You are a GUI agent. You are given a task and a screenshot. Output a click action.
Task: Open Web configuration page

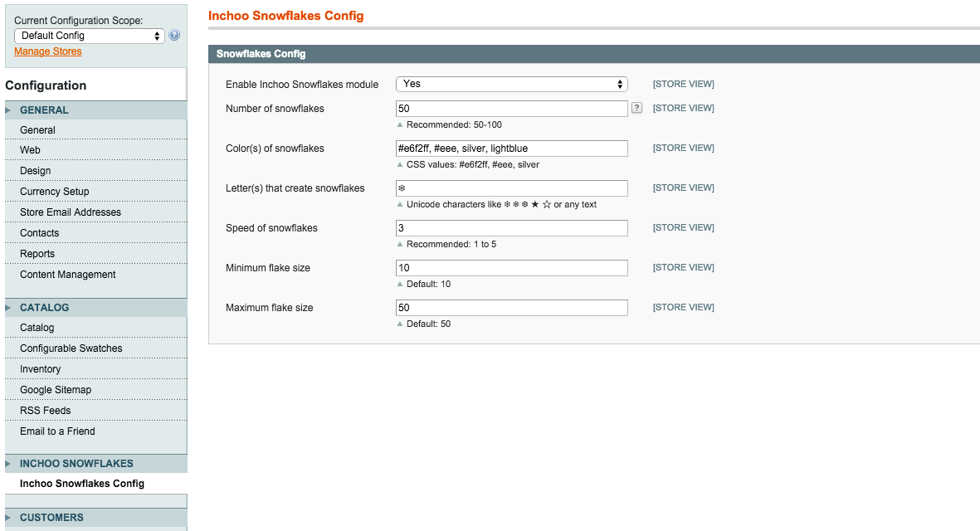[x=30, y=150]
